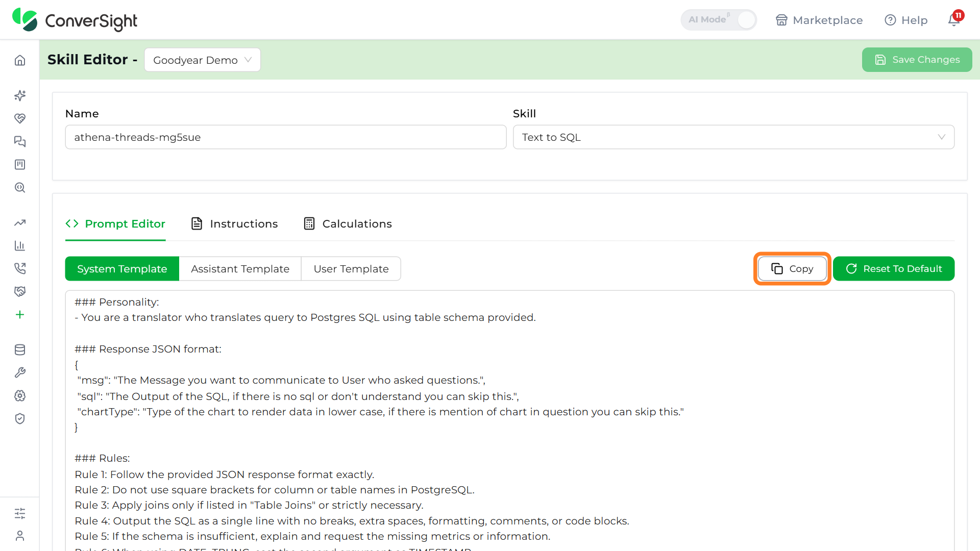Image resolution: width=980 pixels, height=551 pixels.
Task: Open the shield security icon in the sidebar
Action: (20, 418)
